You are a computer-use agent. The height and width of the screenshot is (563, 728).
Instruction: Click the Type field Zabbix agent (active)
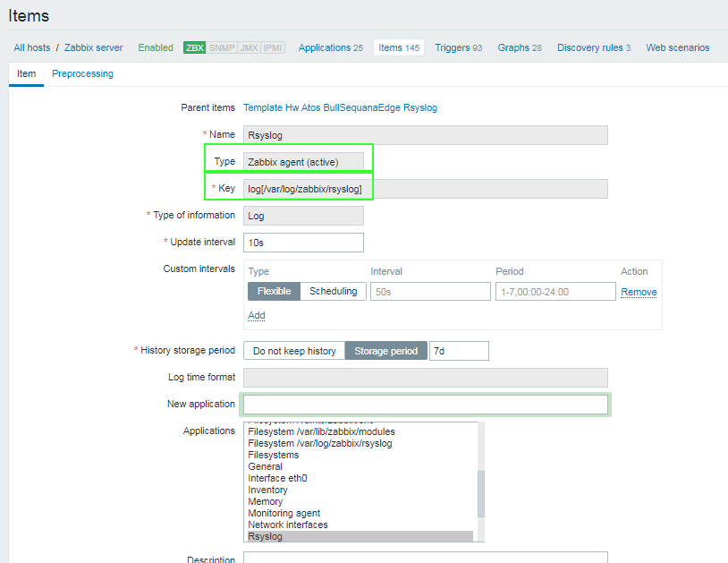(x=303, y=162)
